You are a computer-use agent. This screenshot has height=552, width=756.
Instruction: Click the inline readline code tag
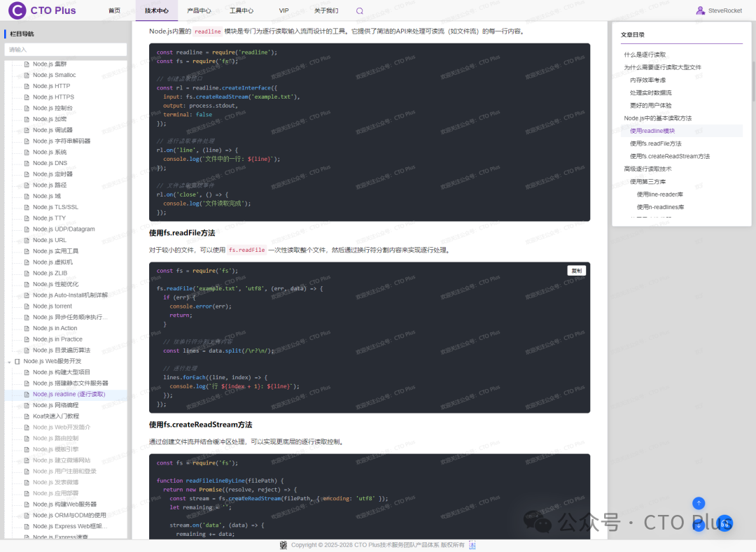click(x=208, y=31)
